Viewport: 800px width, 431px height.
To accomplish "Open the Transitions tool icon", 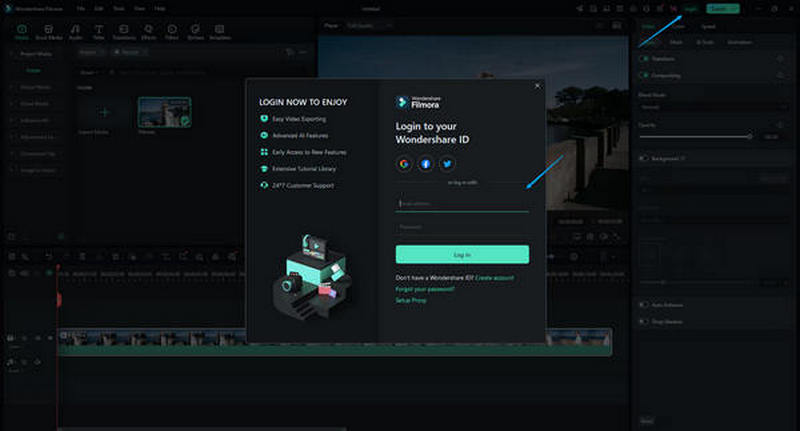I will (x=124, y=32).
